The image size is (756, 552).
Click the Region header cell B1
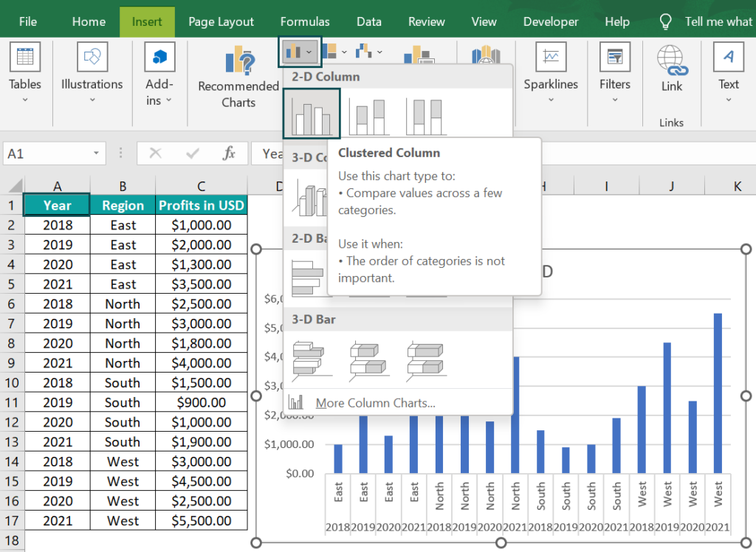(123, 205)
